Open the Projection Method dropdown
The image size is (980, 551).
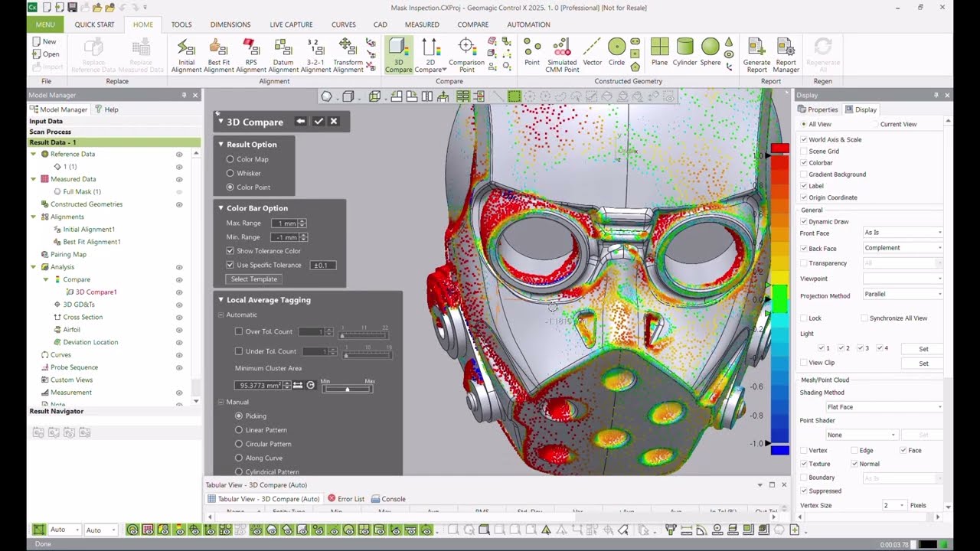point(903,294)
